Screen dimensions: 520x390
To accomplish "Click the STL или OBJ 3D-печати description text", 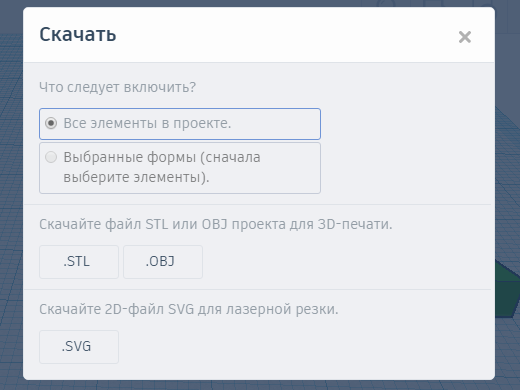I will pos(216,224).
